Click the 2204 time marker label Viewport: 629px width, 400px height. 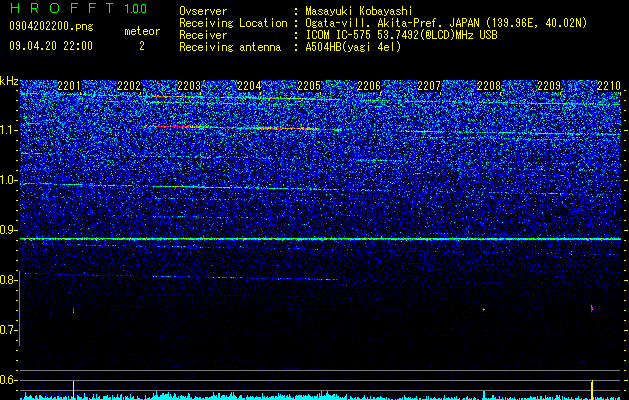[x=249, y=86]
